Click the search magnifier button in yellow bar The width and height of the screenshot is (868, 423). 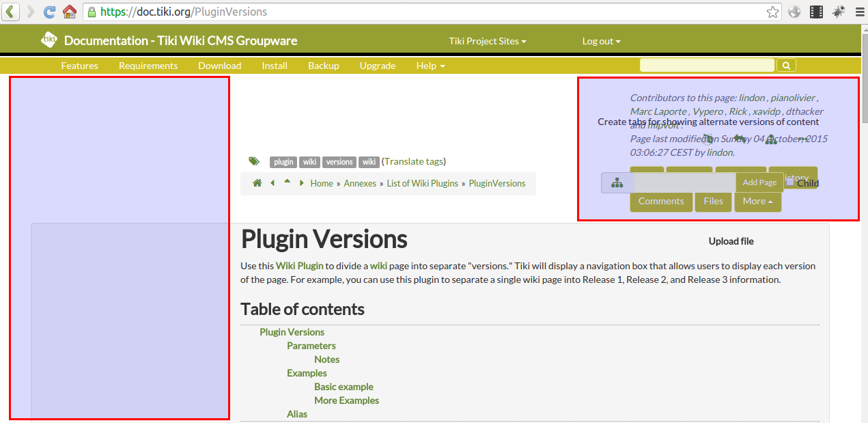[x=786, y=66]
